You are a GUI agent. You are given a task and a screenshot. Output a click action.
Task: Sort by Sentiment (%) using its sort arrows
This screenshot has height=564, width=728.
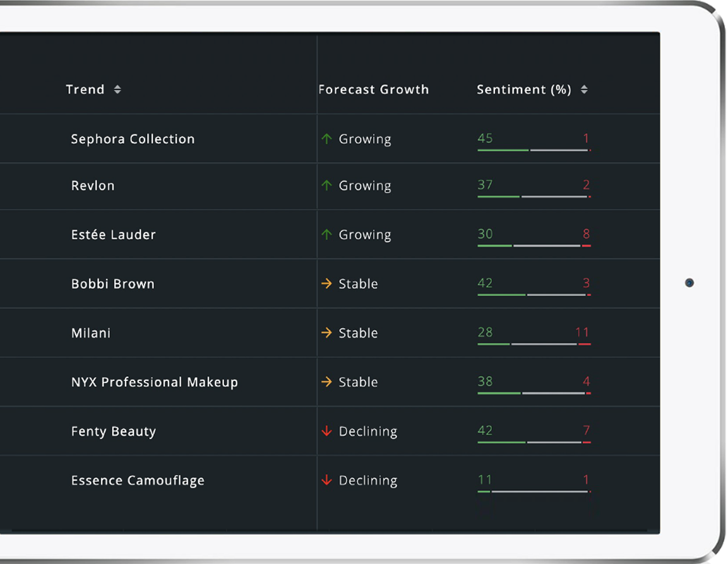(x=584, y=90)
